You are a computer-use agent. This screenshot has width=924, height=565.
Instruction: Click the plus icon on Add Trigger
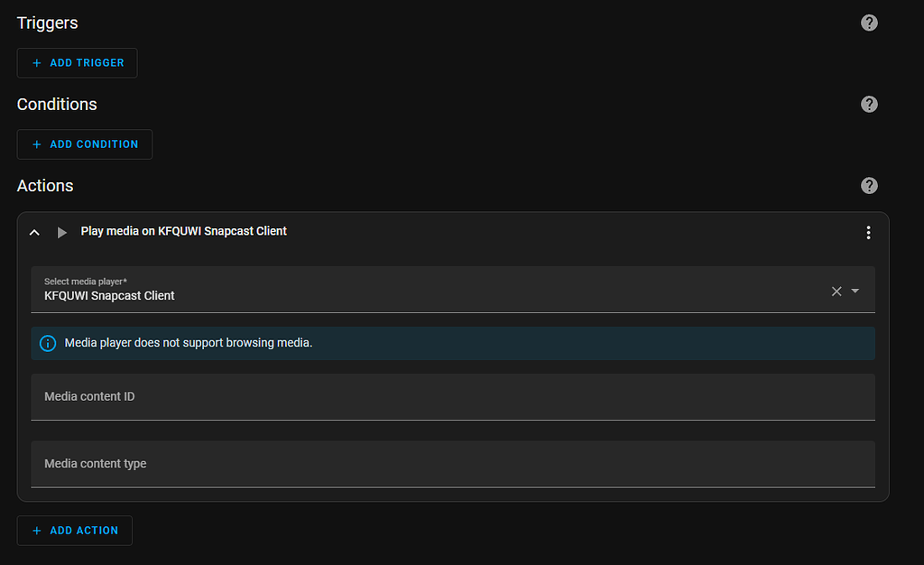(37, 63)
